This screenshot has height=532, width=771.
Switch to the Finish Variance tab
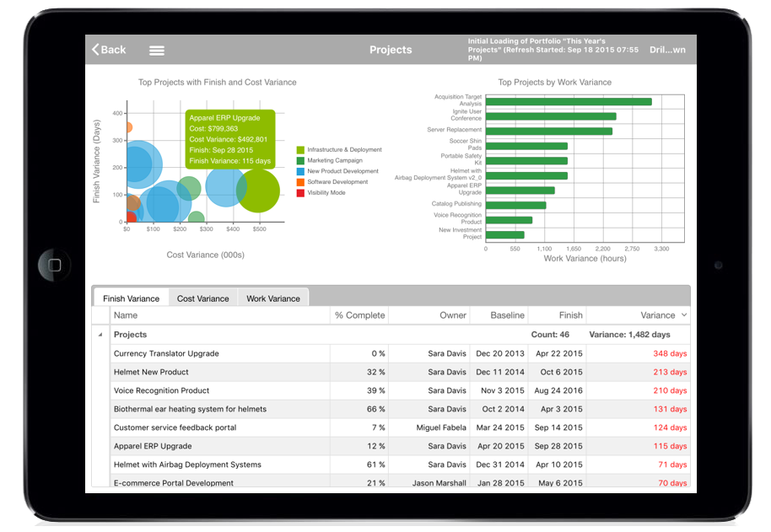[131, 298]
